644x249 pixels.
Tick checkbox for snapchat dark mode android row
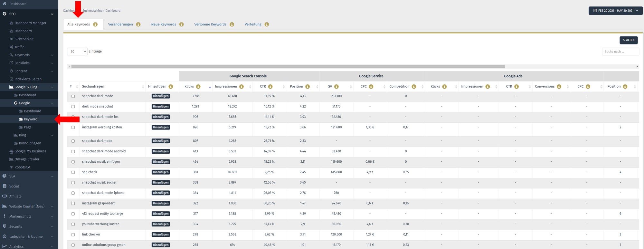point(73,151)
